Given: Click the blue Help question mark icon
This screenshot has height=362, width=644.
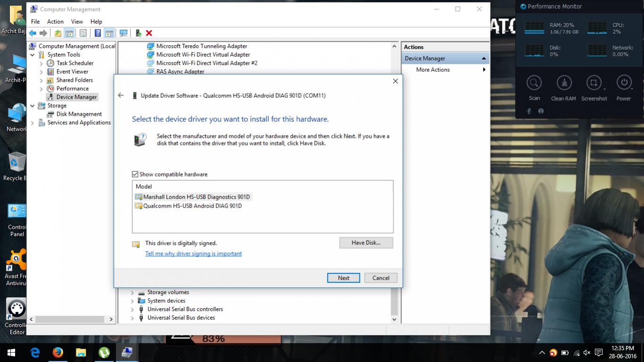Looking at the screenshot, I should 98,33.
